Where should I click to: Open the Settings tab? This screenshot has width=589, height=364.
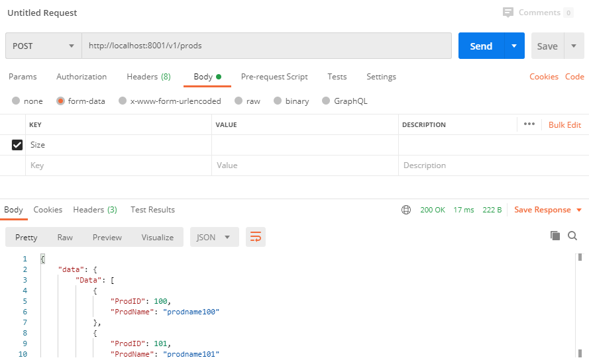(381, 77)
